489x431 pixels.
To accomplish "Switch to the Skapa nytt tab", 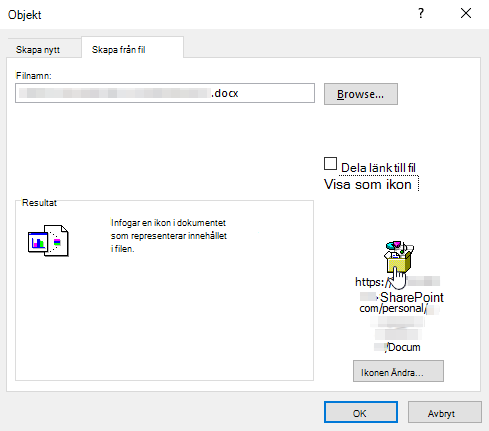I will coord(44,49).
